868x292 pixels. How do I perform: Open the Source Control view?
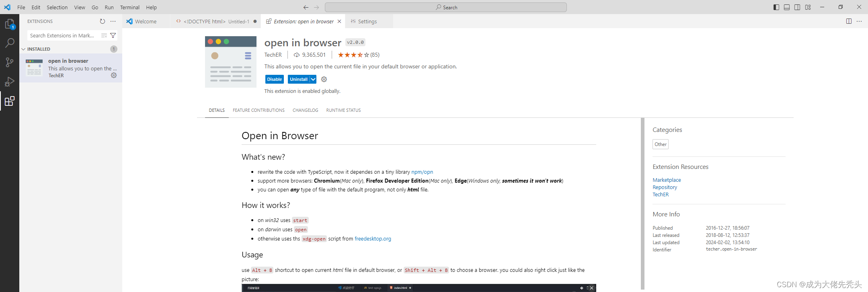[x=10, y=62]
